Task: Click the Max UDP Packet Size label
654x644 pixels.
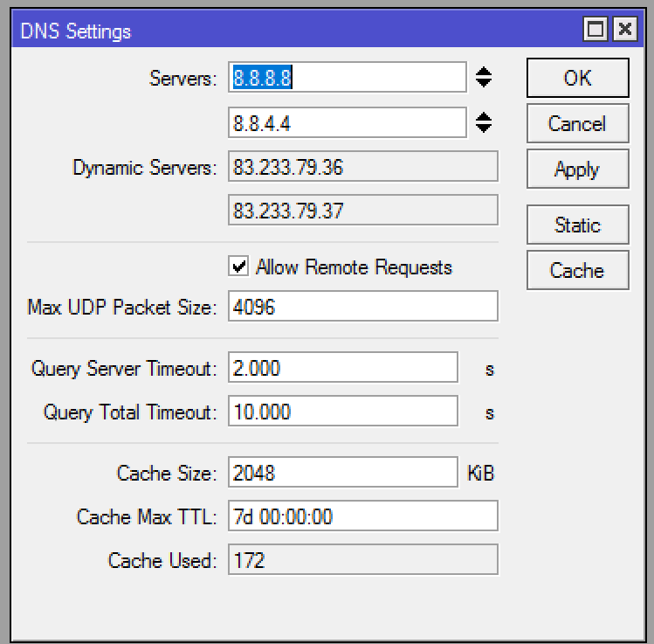Action: [122, 308]
